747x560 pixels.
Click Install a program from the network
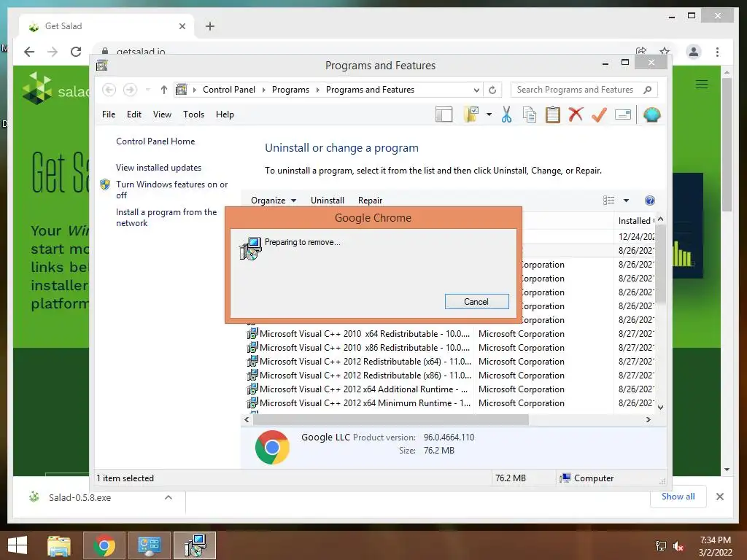pyautogui.click(x=166, y=217)
